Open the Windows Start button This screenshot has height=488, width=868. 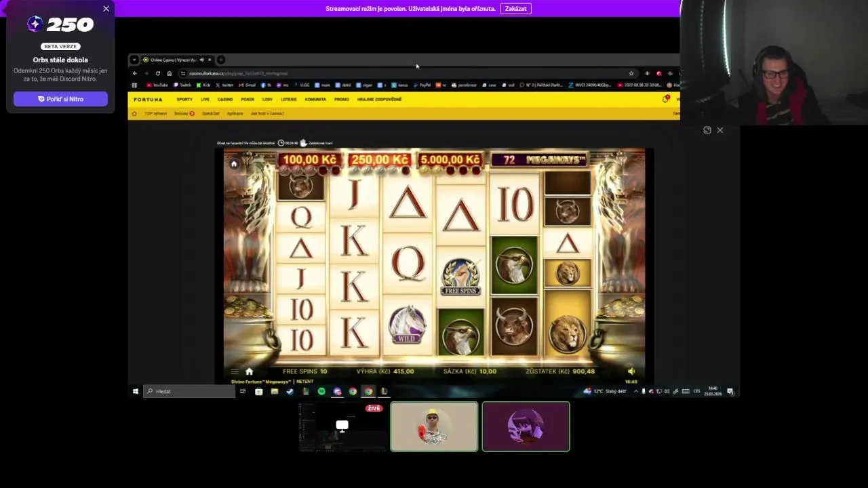tap(136, 391)
